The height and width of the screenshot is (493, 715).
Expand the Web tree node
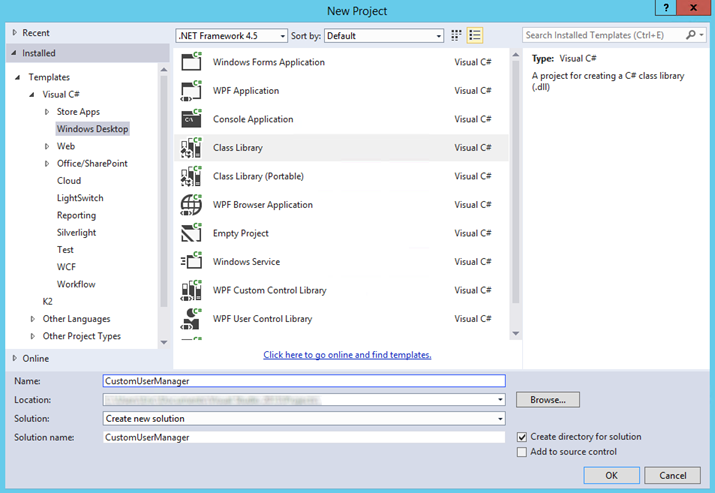point(47,146)
